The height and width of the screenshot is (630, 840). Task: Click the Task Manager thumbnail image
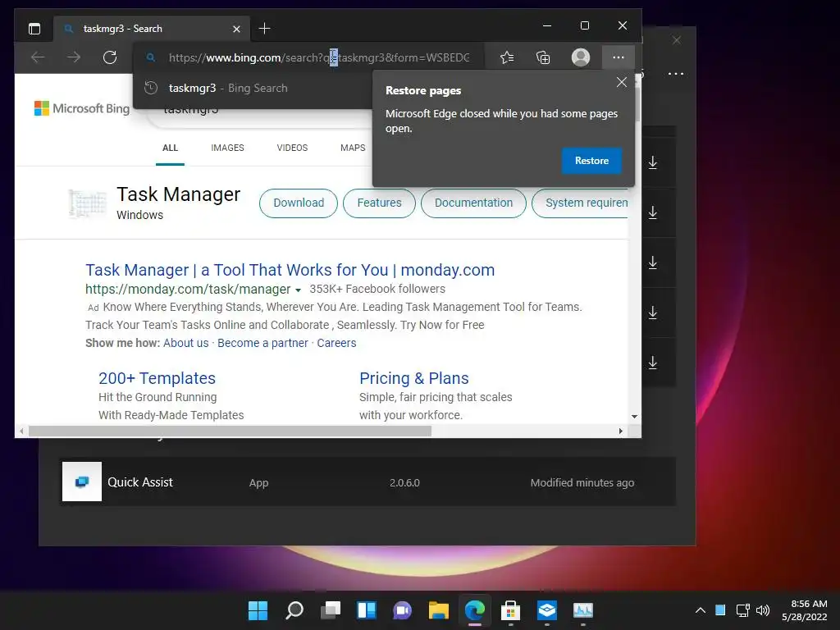point(87,203)
